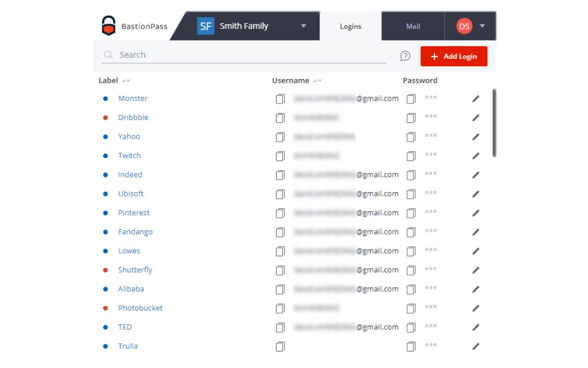The image size is (588, 368).
Task: Open the Alibaba login link
Action: 131,289
